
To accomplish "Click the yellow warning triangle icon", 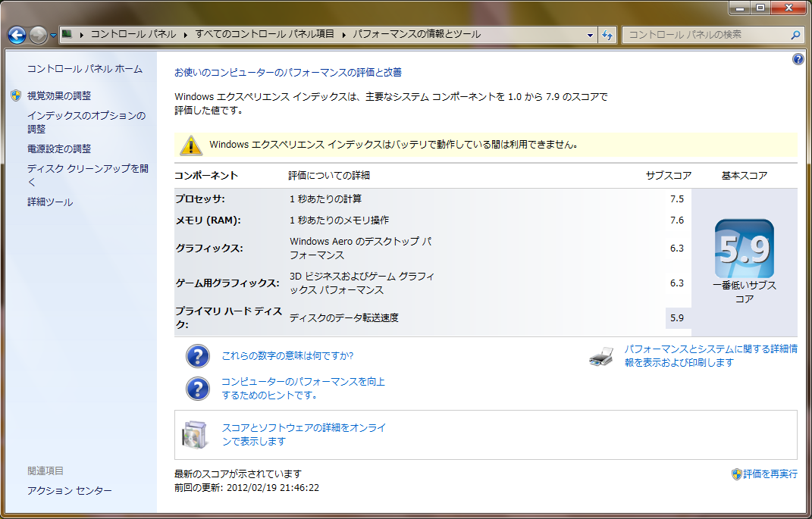I will click(190, 145).
